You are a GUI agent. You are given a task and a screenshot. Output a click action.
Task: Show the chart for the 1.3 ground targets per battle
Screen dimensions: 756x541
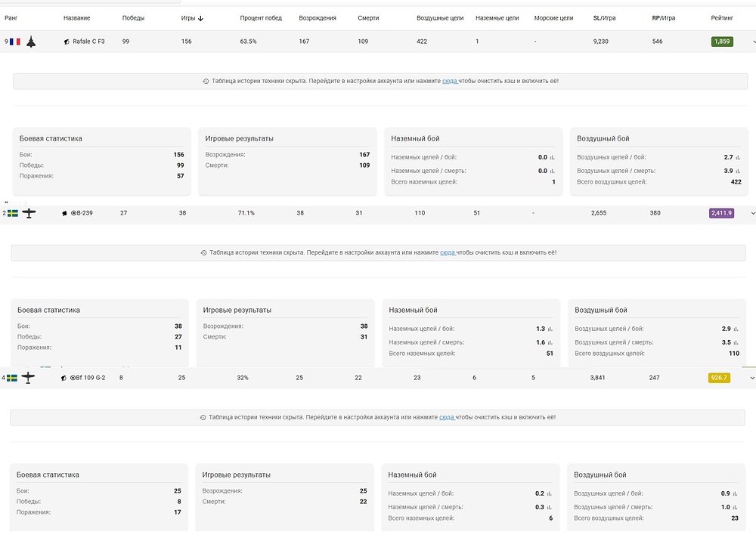click(550, 329)
